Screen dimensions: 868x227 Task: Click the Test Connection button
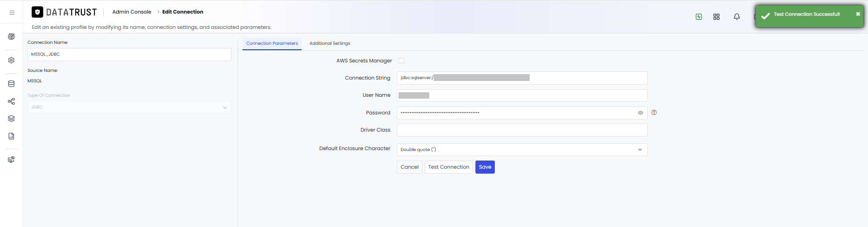click(449, 167)
